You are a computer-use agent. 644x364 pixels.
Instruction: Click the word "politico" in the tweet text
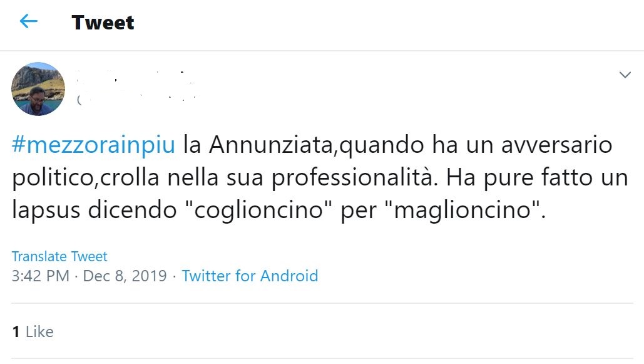[x=53, y=178]
